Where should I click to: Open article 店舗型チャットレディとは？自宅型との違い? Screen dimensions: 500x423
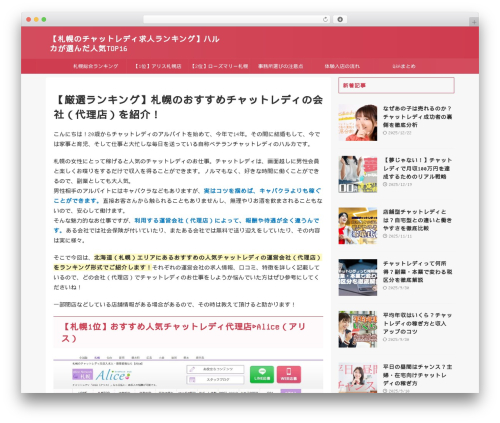click(x=417, y=220)
